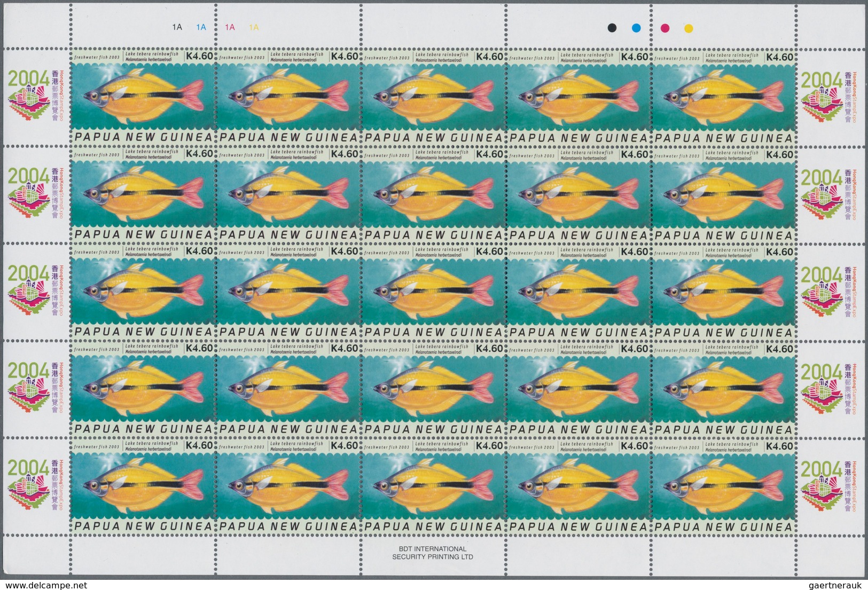Click the 2004 Hong Kong Expo logo, bottom-left margin
The width and height of the screenshot is (868, 590).
coord(35,485)
